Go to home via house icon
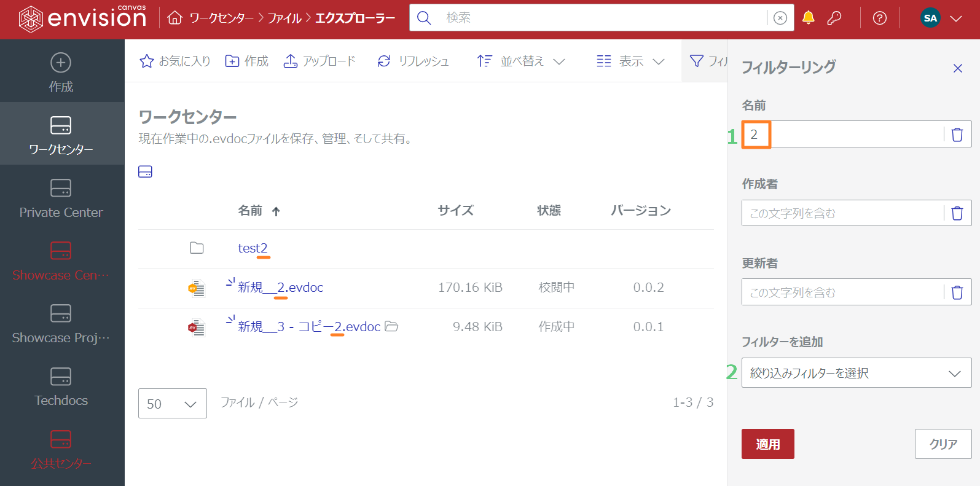Image resolution: width=980 pixels, height=486 pixels. (x=175, y=18)
